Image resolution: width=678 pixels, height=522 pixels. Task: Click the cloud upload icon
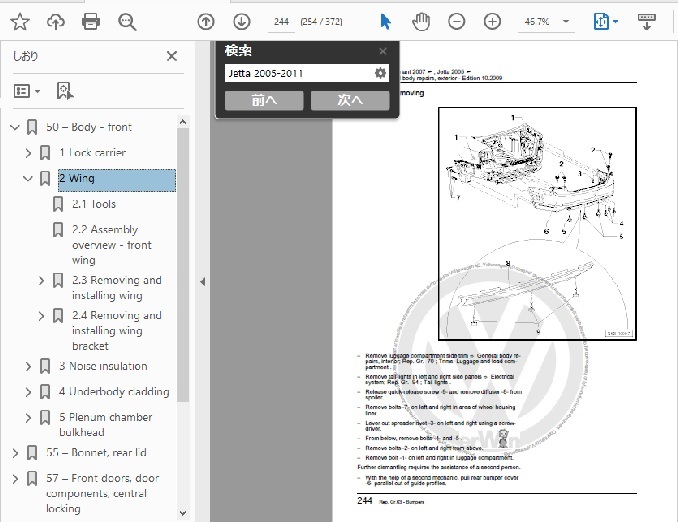[x=55, y=22]
